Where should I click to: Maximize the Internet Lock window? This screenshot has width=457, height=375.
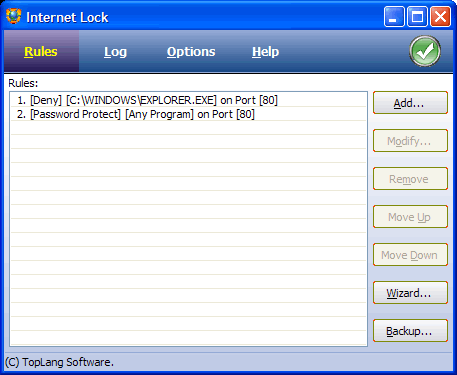click(417, 16)
